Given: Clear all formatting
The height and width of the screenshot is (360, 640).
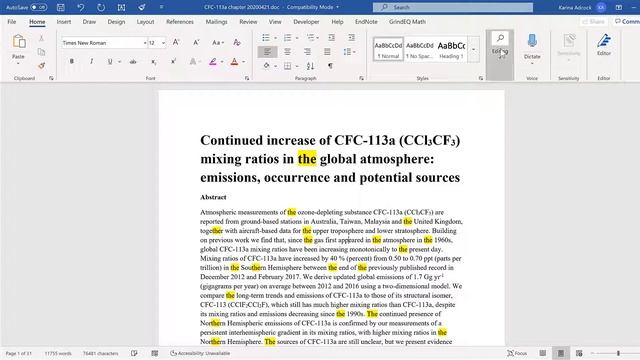Looking at the screenshot, I should tap(237, 42).
